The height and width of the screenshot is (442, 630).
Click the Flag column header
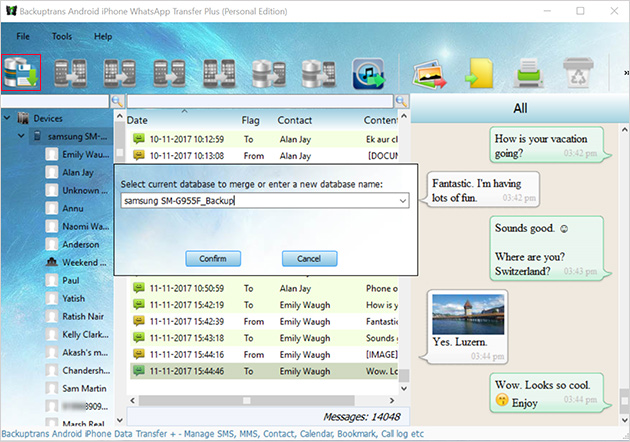coord(250,120)
